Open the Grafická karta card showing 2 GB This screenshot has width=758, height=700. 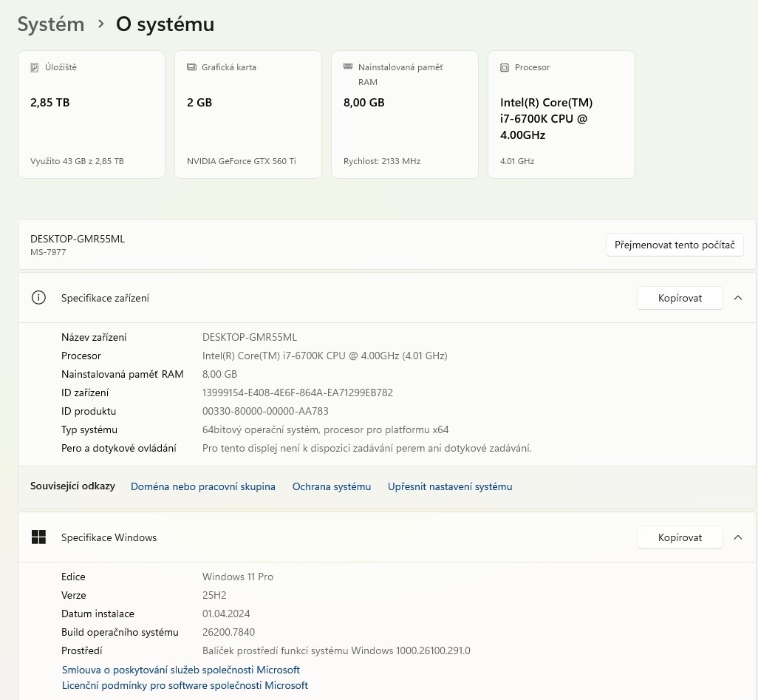tap(248, 115)
